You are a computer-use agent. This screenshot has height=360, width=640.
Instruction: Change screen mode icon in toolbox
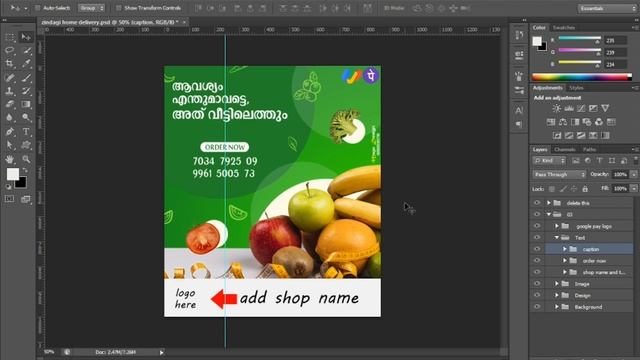(26, 199)
